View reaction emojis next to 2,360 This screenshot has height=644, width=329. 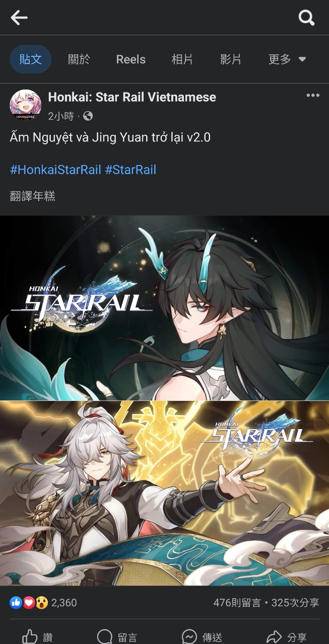click(x=29, y=602)
